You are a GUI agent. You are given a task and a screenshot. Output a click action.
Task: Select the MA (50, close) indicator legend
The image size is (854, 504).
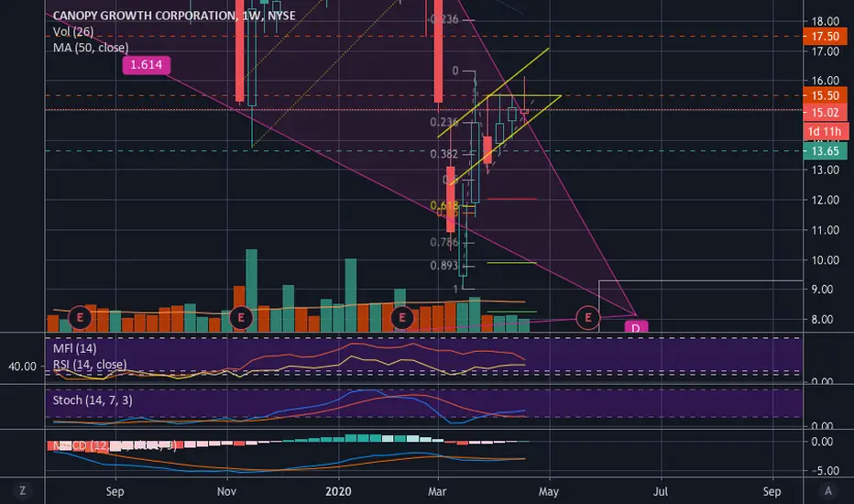[x=91, y=48]
